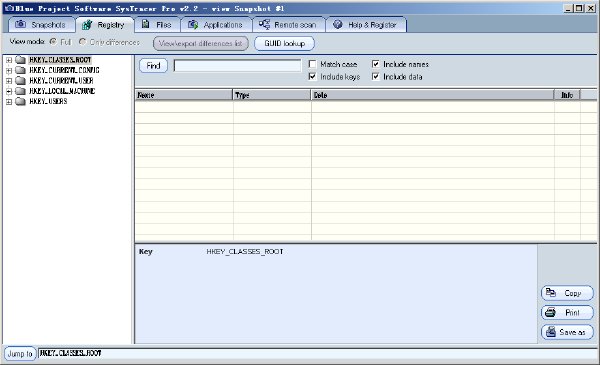Screen dimensions: 600x365
Task: Expand the HKEY_USERS node
Action: (9, 102)
